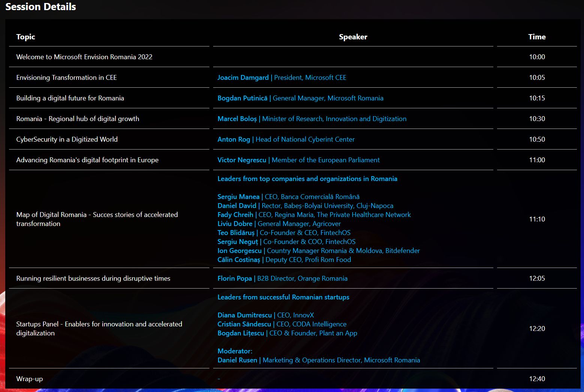
Task: Open Cristian Săndescu speaker entry
Action: [282, 324]
